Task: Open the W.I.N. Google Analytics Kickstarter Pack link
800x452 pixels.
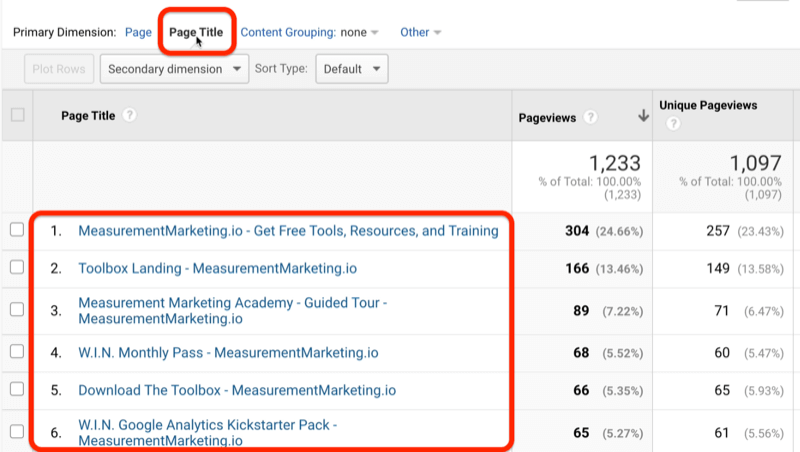Action: [x=208, y=433]
